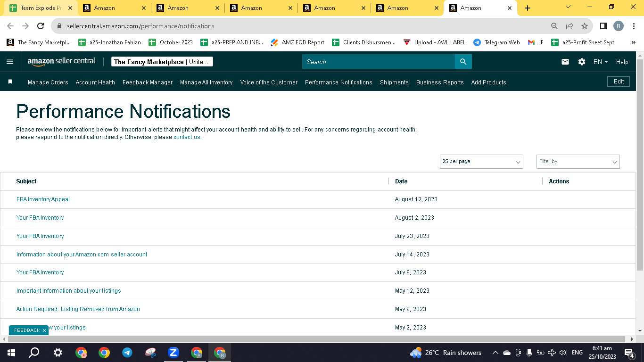Viewport: 644px width, 362px height.
Task: Open the 25 per page dropdown
Action: click(x=481, y=162)
